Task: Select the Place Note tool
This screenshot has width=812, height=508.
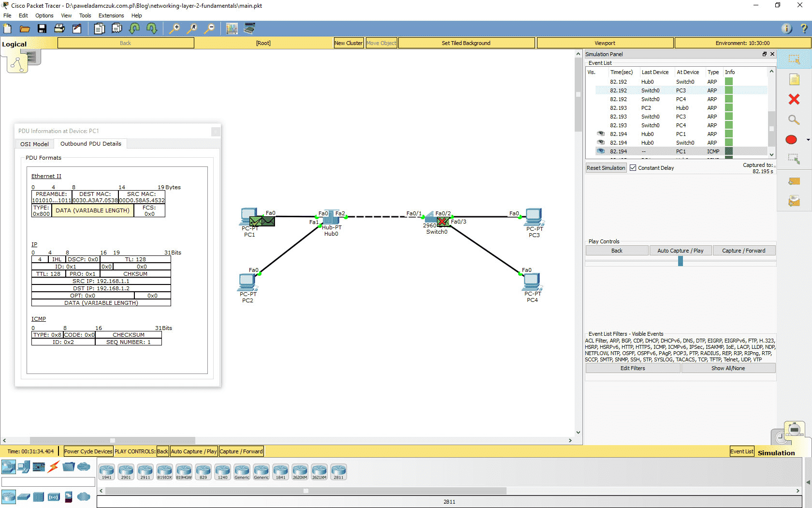Action: pyautogui.click(x=794, y=79)
